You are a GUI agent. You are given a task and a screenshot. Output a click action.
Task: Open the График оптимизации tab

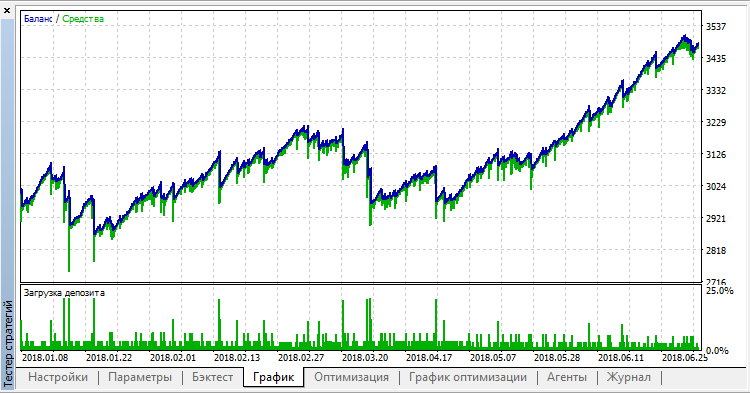tap(467, 377)
